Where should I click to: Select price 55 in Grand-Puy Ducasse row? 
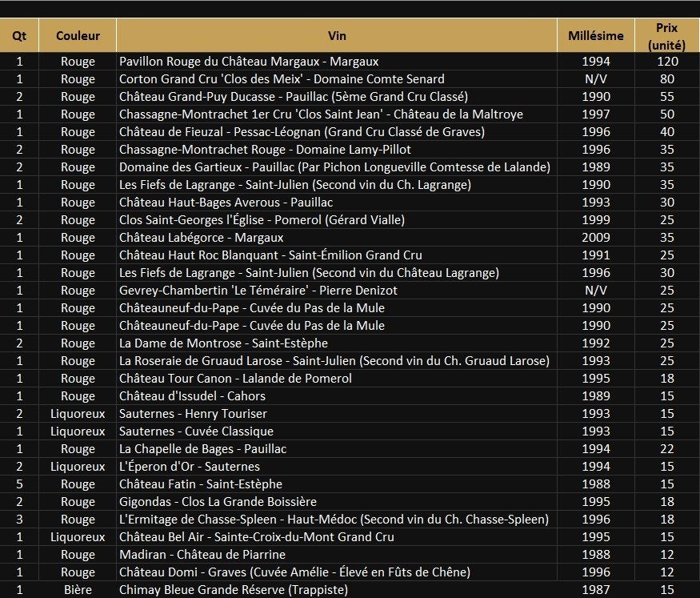pyautogui.click(x=667, y=97)
